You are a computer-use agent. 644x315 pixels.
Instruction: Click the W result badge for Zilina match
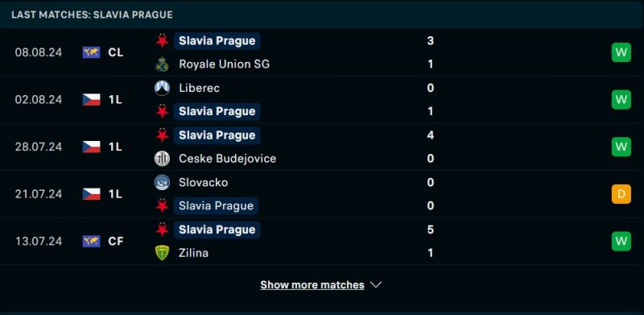click(621, 241)
